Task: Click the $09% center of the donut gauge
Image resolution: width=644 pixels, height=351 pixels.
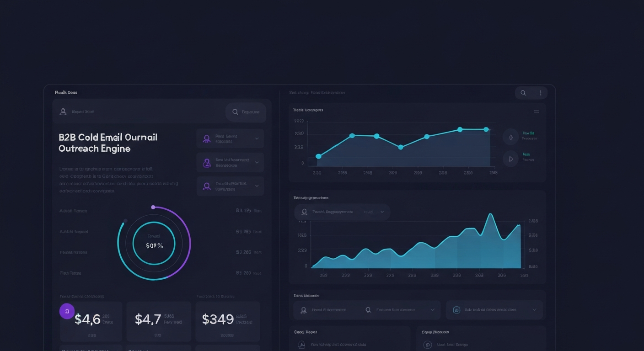Action: [154, 245]
